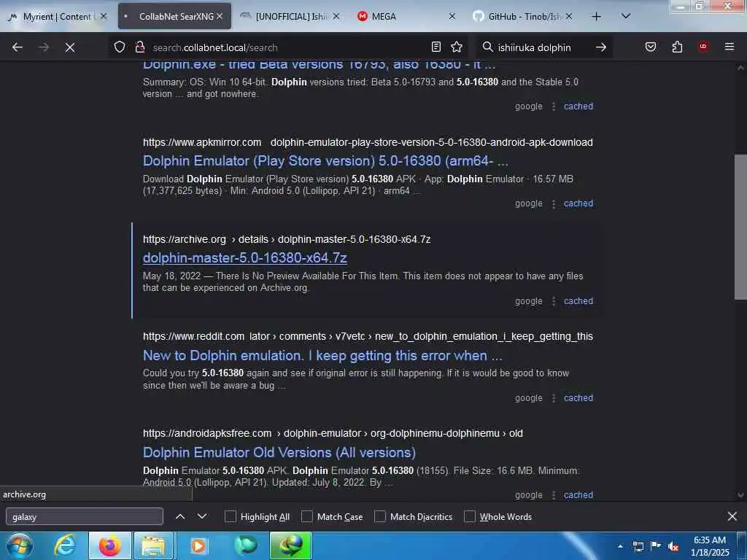Open Windows Explorer folder taskbar icon

(x=153, y=545)
